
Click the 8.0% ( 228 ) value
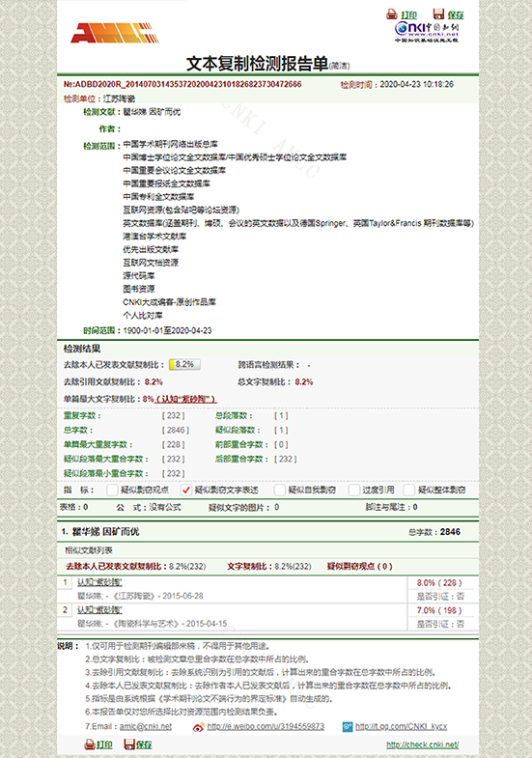(439, 583)
